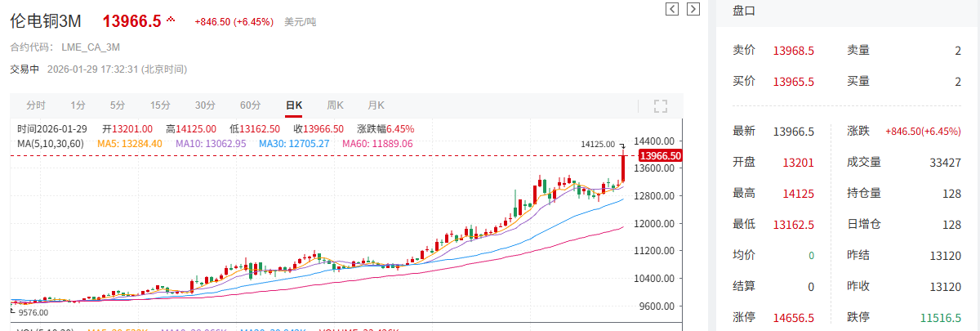The image size is (980, 331).
Task: Click the MA30: 12705.27 indicator label
Action: tap(294, 144)
